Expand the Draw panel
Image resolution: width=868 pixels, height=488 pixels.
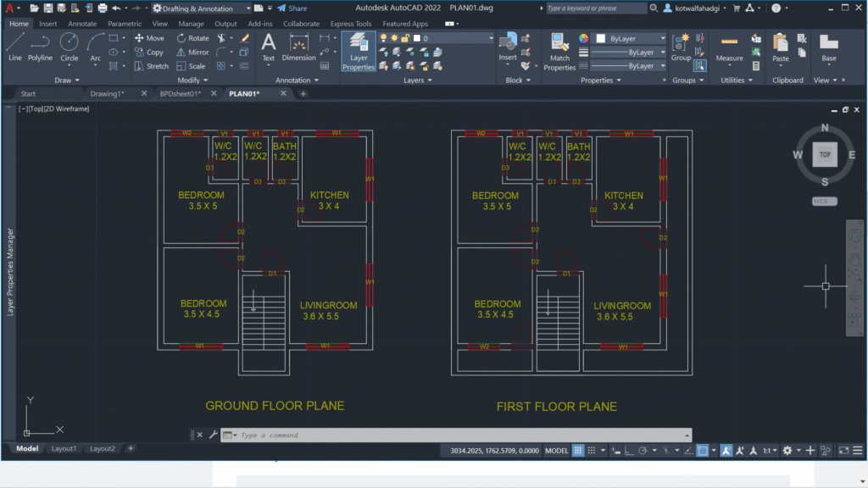coord(66,80)
